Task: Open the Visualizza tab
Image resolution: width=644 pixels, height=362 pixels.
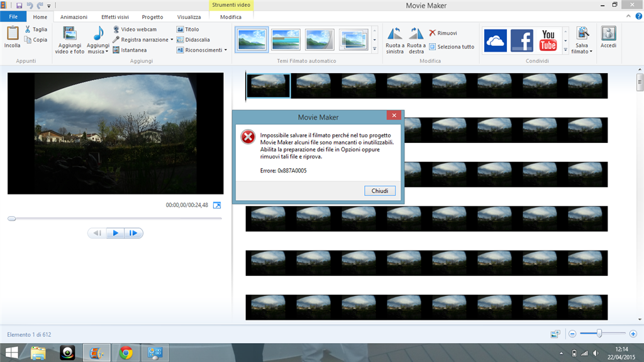Action: coord(189,17)
